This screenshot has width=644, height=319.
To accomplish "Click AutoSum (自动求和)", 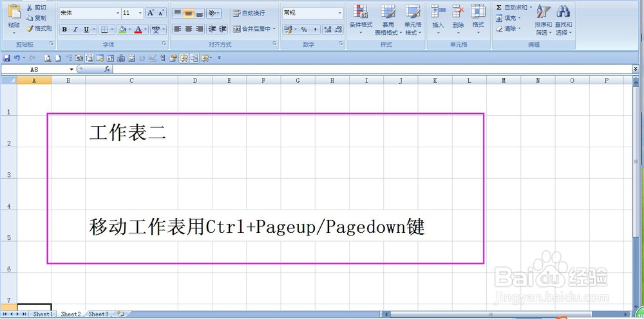I will pos(513,7).
